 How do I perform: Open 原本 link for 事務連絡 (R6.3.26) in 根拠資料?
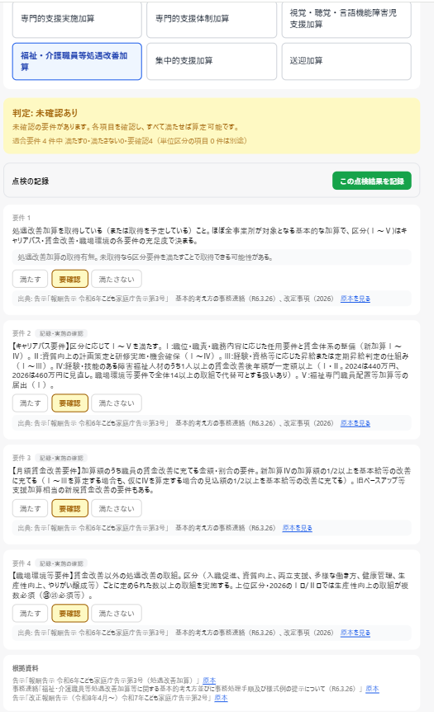[x=372, y=689]
